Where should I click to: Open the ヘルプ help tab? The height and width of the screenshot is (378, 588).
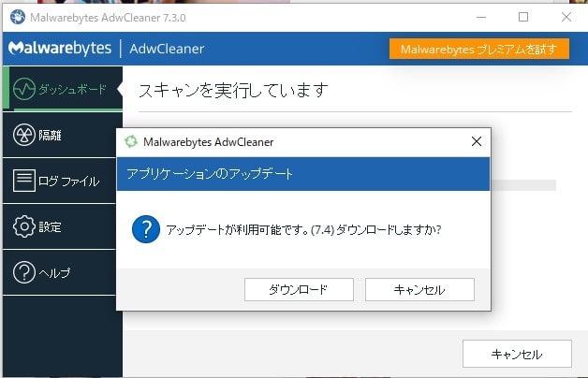click(60, 272)
